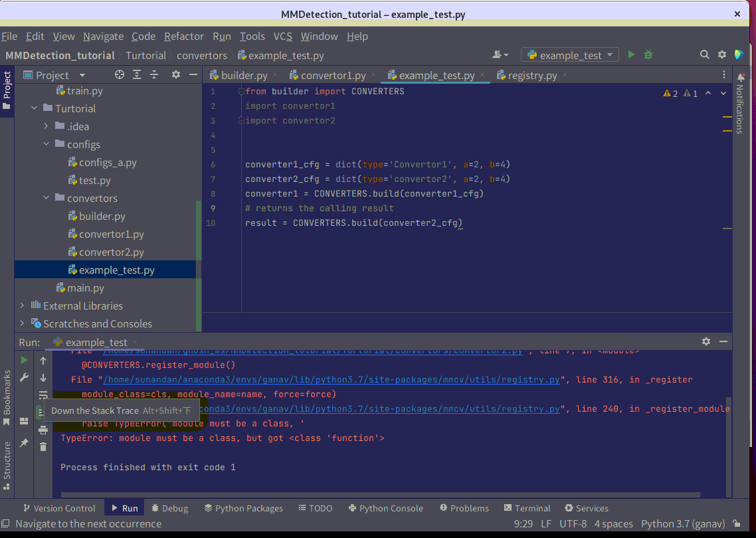Screen dimensions: 756x538
Task: Collapse the Turtorial folder
Action: tap(35, 108)
